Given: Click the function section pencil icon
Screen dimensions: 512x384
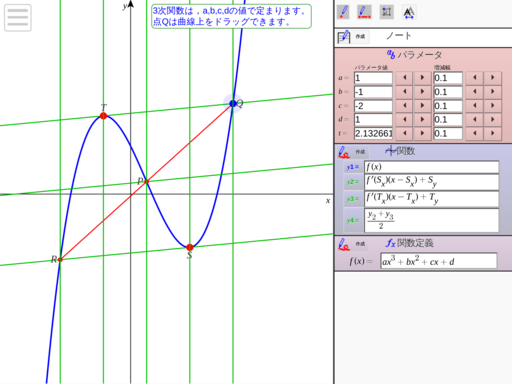Looking at the screenshot, I should tap(344, 152).
